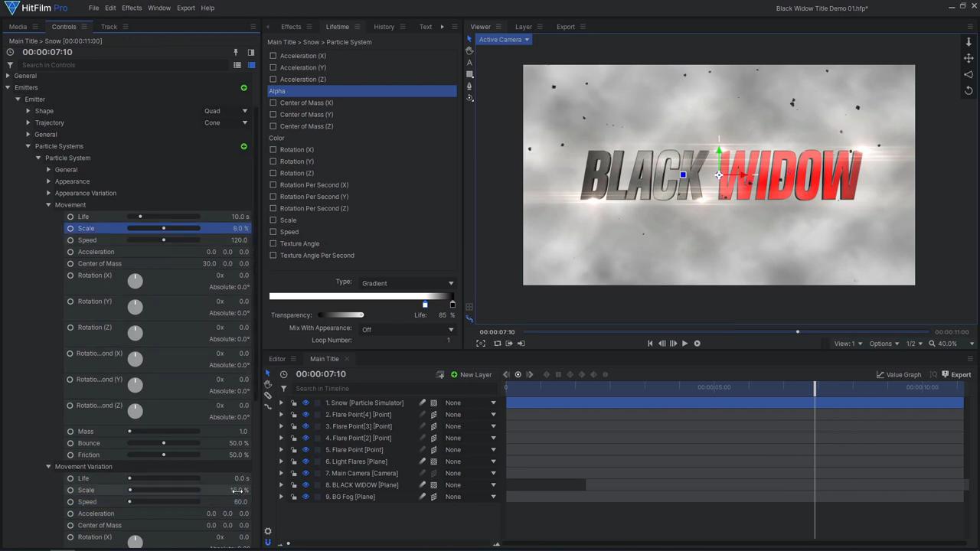Select the text tool in viewer
This screenshot has width=980, height=551.
point(469,63)
